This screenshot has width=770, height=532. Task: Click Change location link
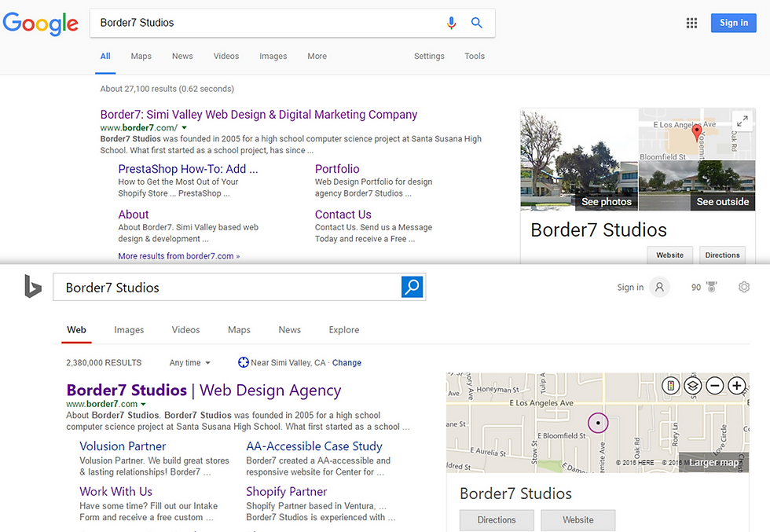point(346,362)
